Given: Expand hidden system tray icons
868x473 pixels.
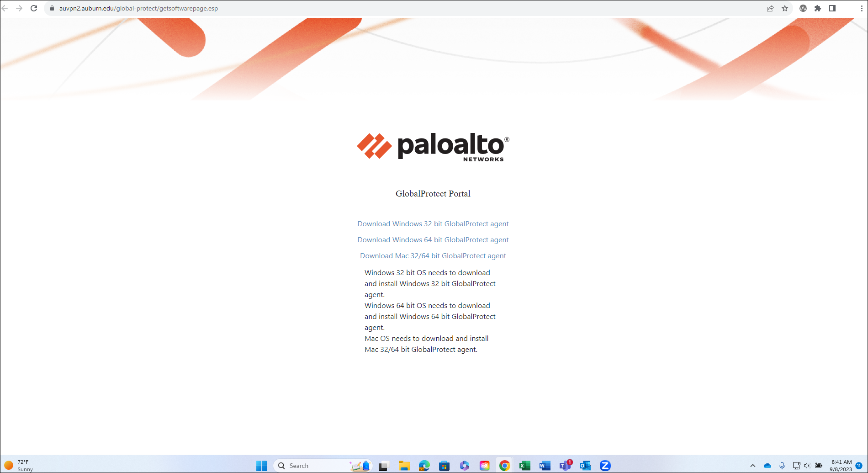Looking at the screenshot, I should pyautogui.click(x=754, y=465).
